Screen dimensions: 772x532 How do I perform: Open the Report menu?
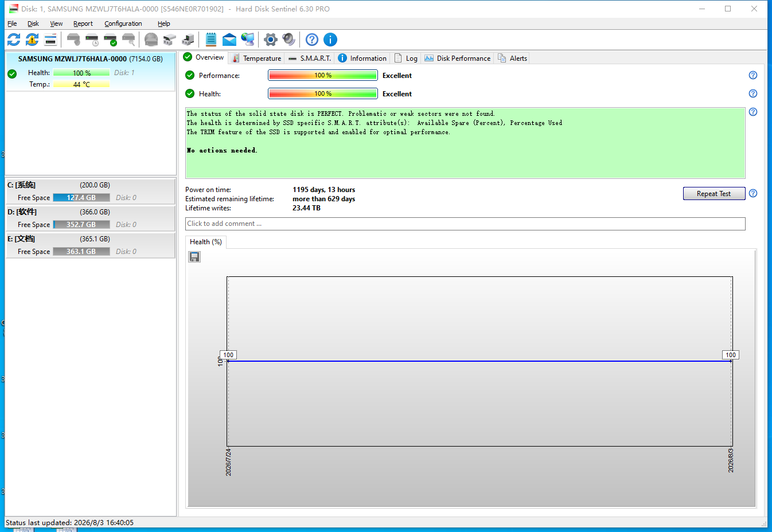pyautogui.click(x=83, y=24)
